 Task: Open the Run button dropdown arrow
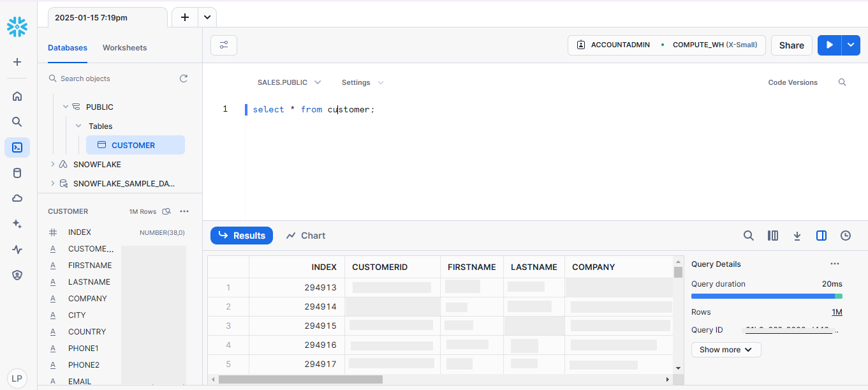click(x=851, y=45)
